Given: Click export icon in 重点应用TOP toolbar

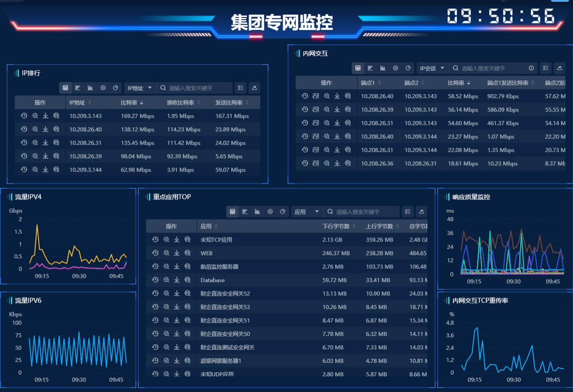Looking at the screenshot, I should click(422, 212).
